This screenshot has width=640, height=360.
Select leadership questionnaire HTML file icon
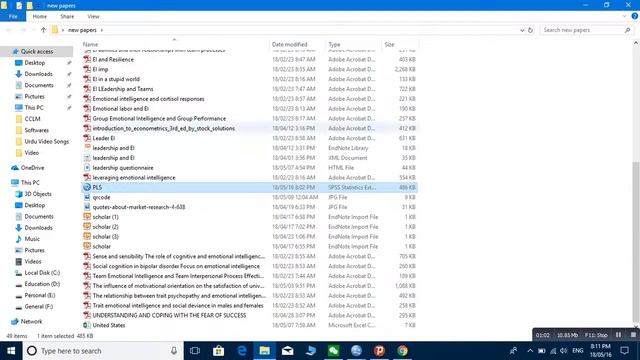pos(87,168)
